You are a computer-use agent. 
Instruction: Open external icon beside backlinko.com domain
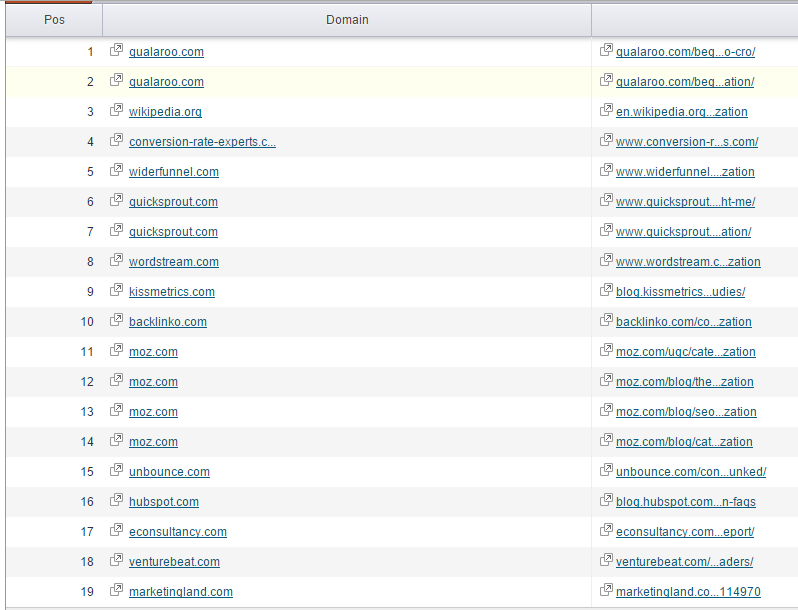(117, 320)
